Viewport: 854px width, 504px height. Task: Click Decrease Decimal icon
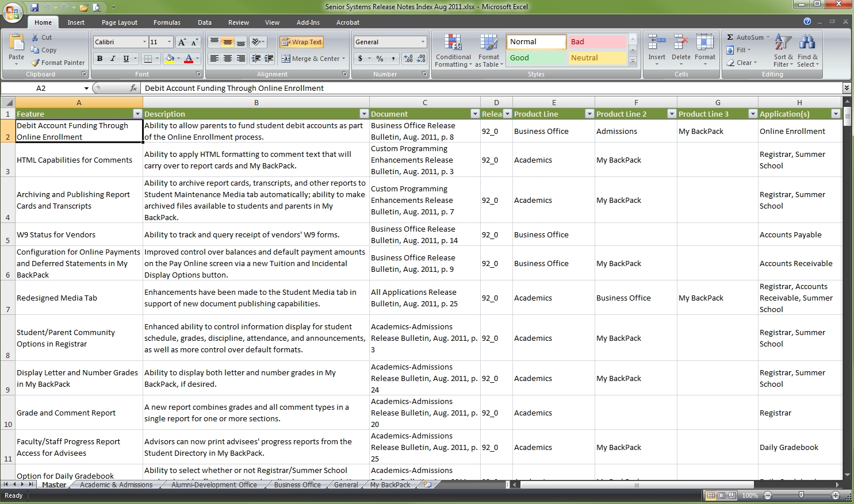tap(421, 59)
